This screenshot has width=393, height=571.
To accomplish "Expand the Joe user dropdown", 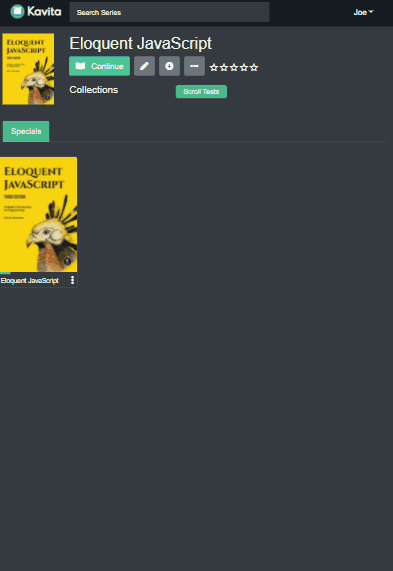I will tap(363, 12).
